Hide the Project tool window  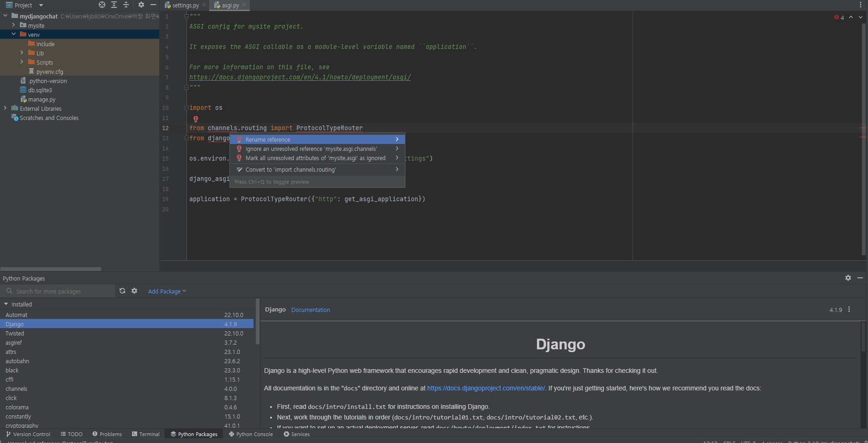[x=153, y=5]
